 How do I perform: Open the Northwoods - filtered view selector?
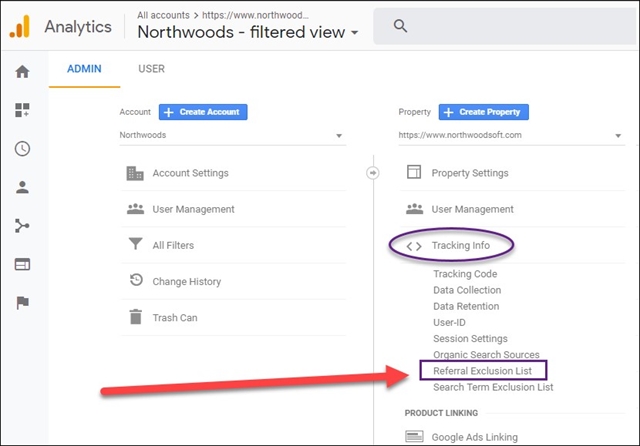[x=248, y=32]
